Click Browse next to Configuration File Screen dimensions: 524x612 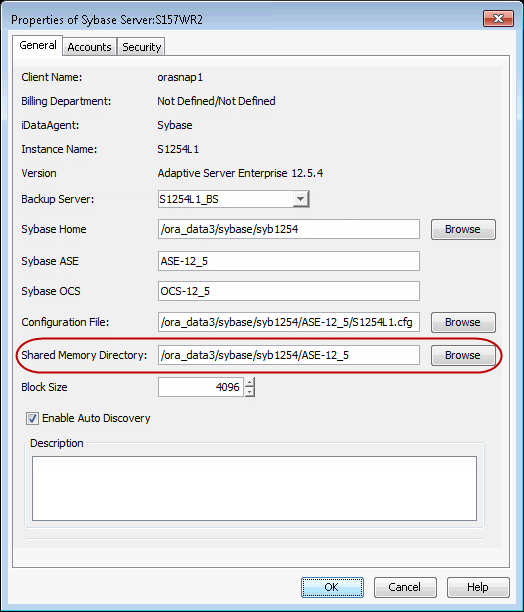click(x=463, y=322)
